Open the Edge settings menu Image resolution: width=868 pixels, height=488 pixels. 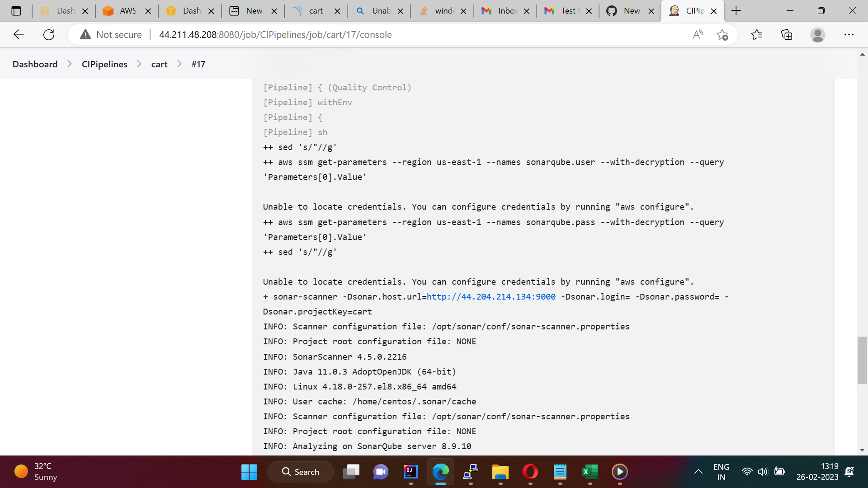[x=849, y=34]
